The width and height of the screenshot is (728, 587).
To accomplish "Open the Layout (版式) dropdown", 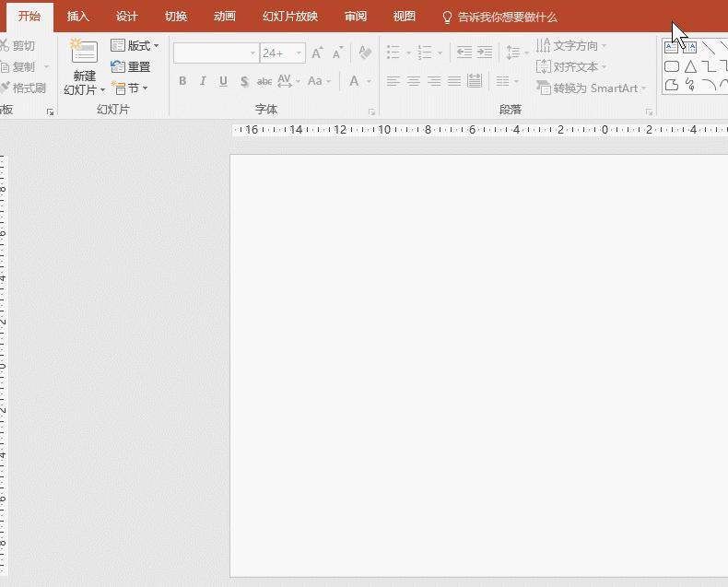I will [x=135, y=46].
